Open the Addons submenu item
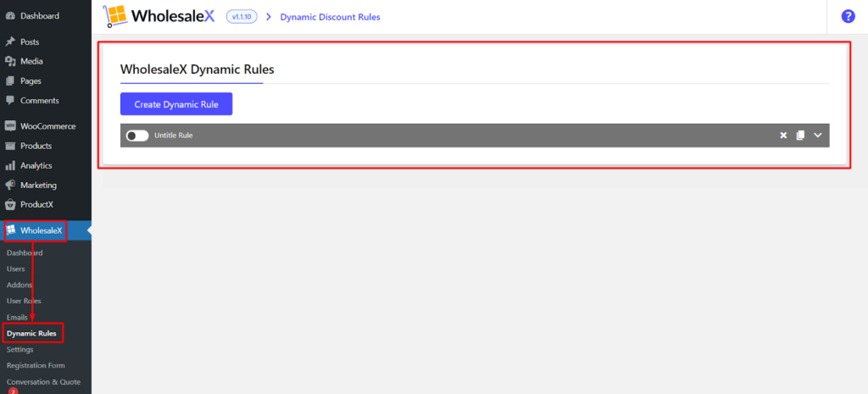The width and height of the screenshot is (868, 394). click(19, 285)
